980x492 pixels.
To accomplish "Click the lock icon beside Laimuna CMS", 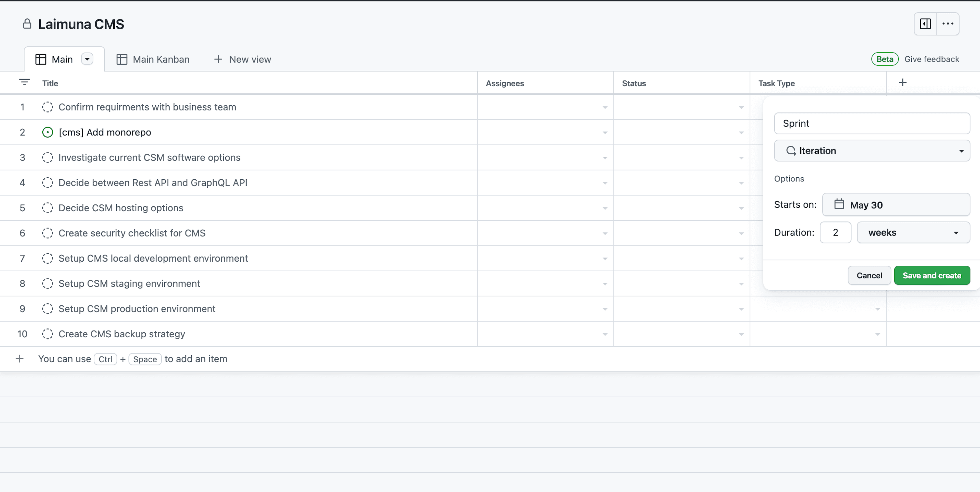I will tap(27, 23).
